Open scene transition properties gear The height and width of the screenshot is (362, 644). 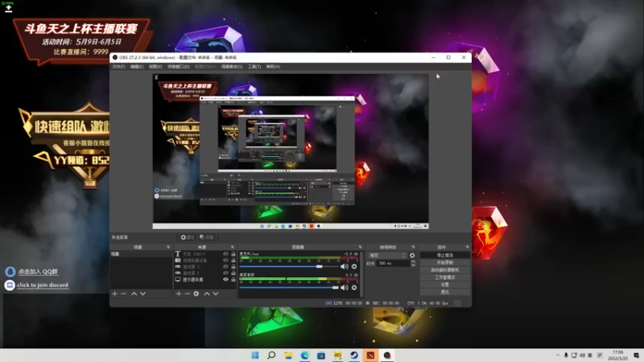click(x=412, y=255)
